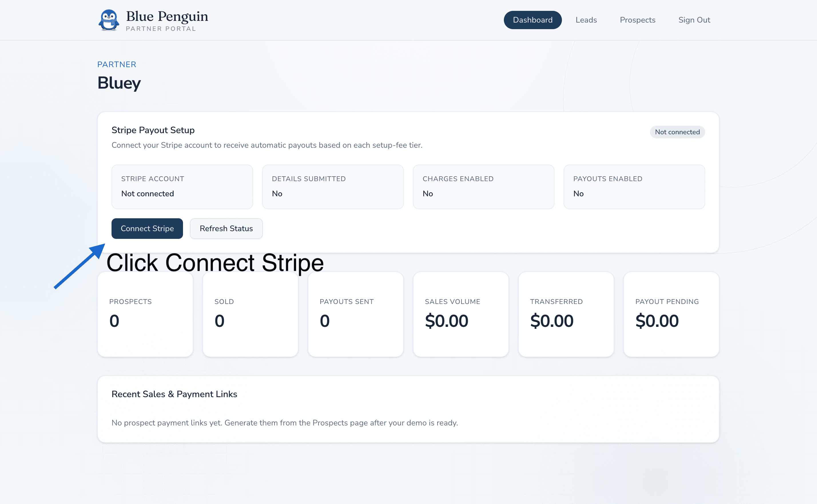Navigate to the Leads section

[x=586, y=20]
